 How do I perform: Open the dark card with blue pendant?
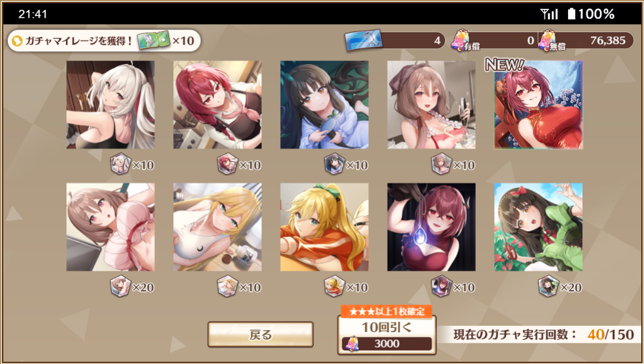[431, 227]
